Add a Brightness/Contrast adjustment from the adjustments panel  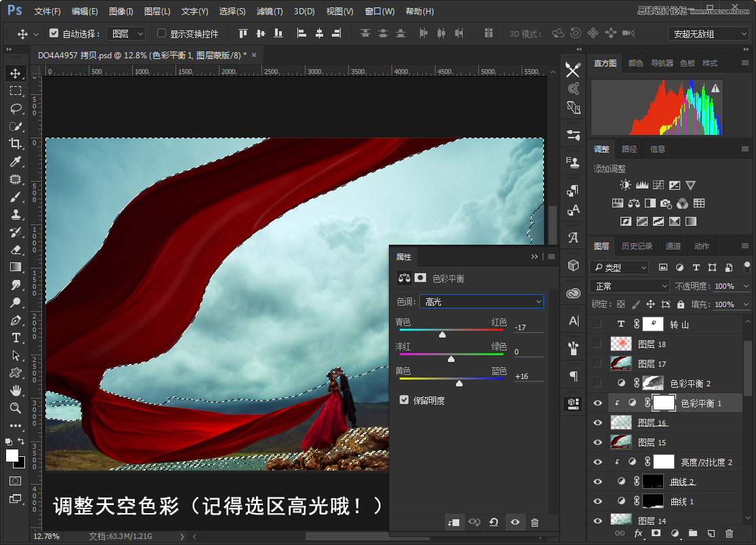(625, 185)
